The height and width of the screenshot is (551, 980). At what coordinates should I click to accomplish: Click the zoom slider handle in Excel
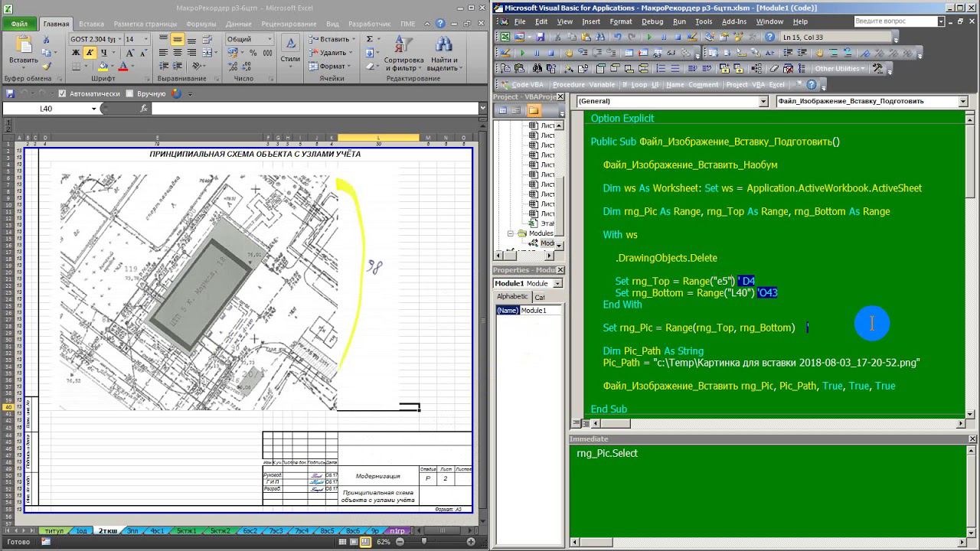coord(423,542)
